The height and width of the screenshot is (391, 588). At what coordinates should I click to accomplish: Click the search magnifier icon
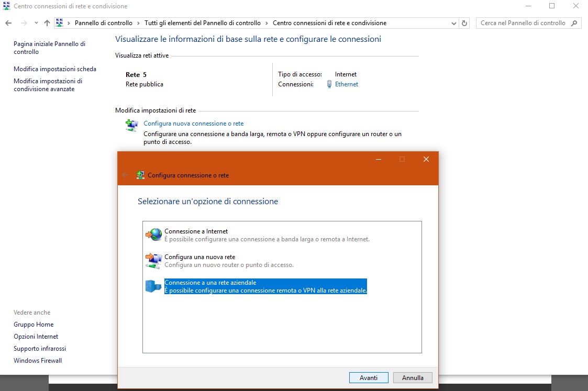pyautogui.click(x=574, y=23)
